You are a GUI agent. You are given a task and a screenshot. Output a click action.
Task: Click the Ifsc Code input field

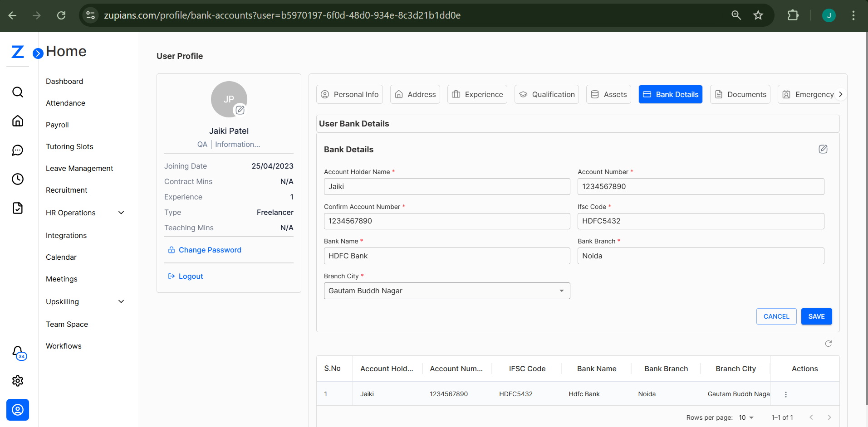click(x=700, y=221)
